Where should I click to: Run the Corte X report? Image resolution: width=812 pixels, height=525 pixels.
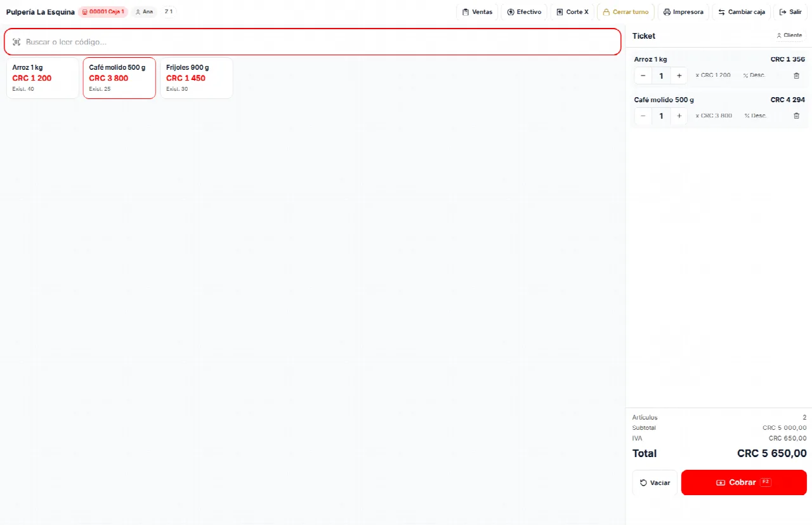coord(572,12)
